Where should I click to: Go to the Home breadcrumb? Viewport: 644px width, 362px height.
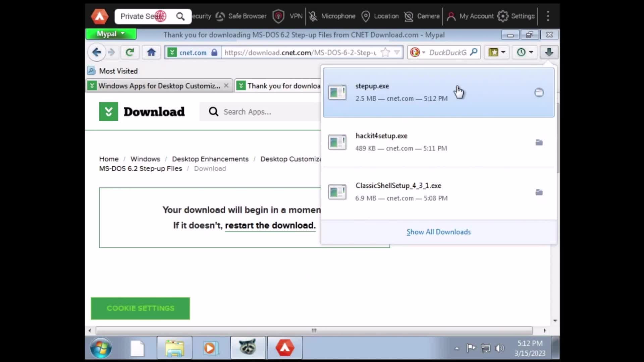109,159
